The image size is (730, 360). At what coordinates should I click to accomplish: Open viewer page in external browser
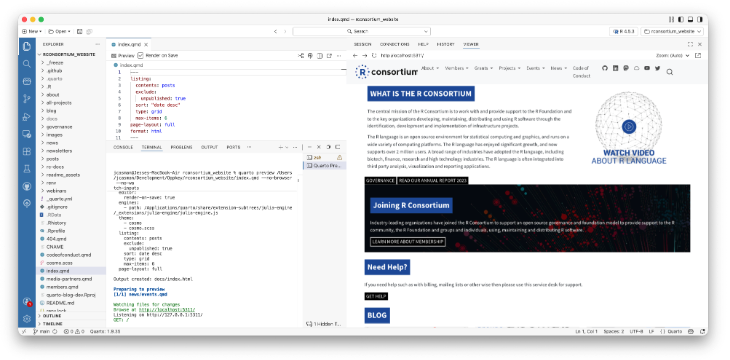click(698, 55)
